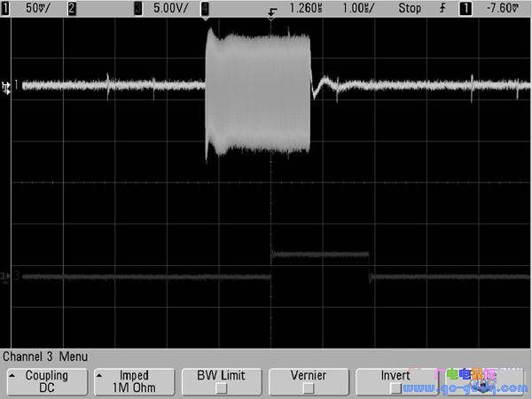Click the rising edge trigger slope icon
Screen dimensions: 532x399
pyautogui.click(x=442, y=8)
